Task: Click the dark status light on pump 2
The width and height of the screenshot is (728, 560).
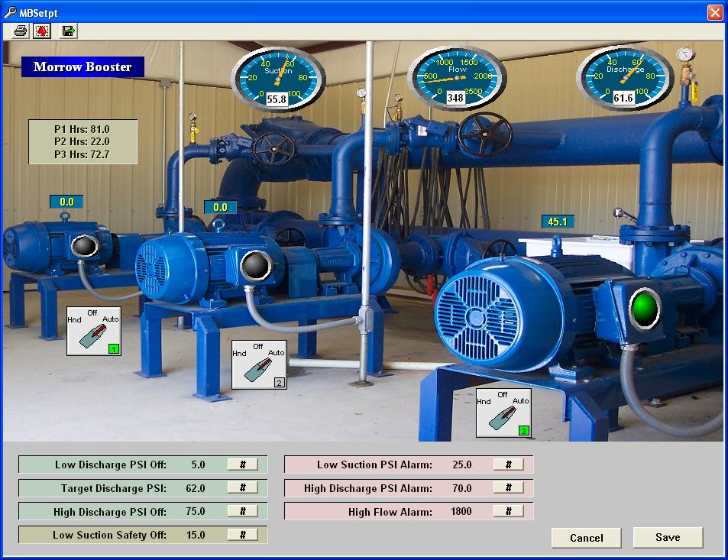Action: click(x=256, y=265)
